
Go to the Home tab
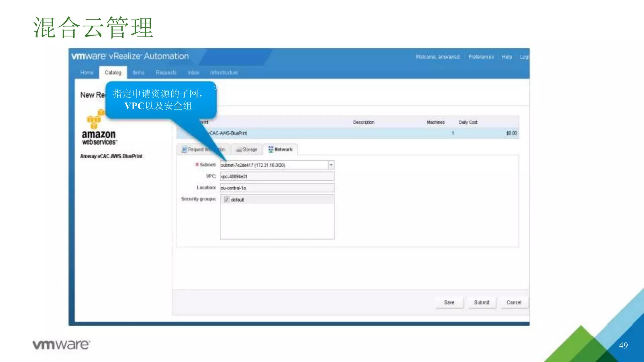point(87,73)
